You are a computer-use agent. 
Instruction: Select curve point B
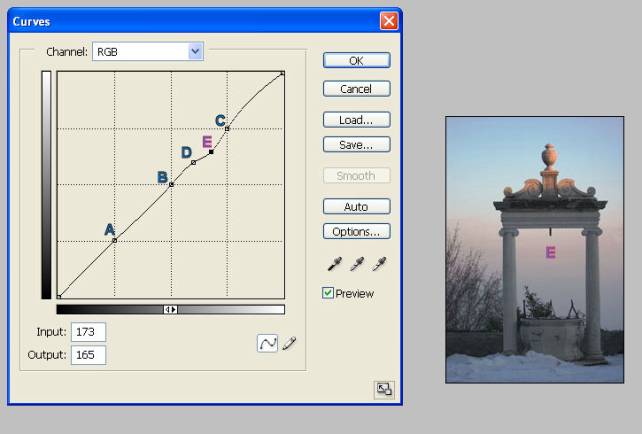(x=171, y=185)
